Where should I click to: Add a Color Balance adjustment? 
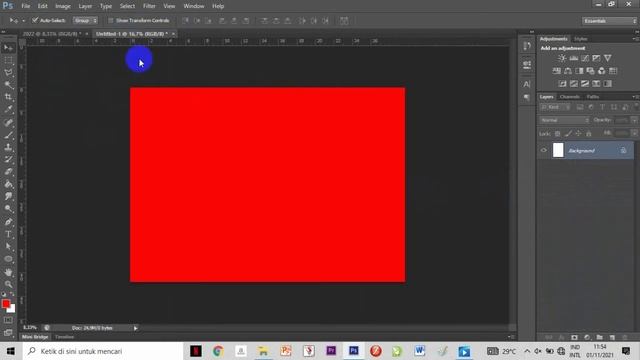(x=568, y=71)
